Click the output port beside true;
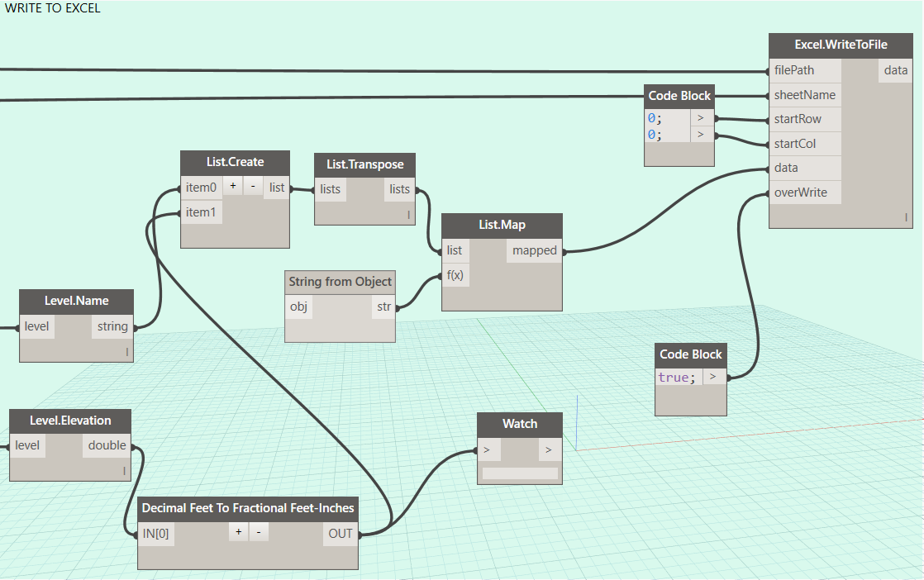924x580 pixels. click(713, 377)
